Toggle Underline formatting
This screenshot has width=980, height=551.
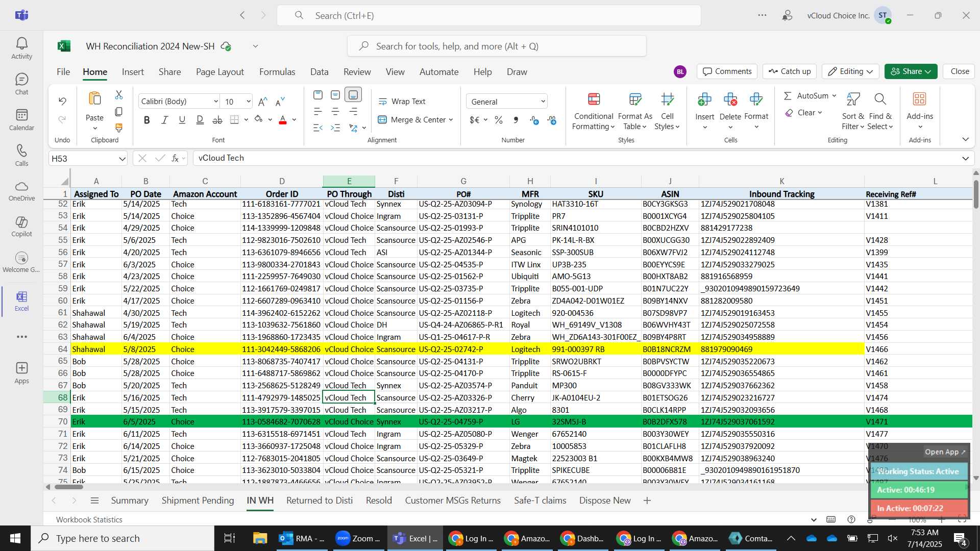click(182, 120)
